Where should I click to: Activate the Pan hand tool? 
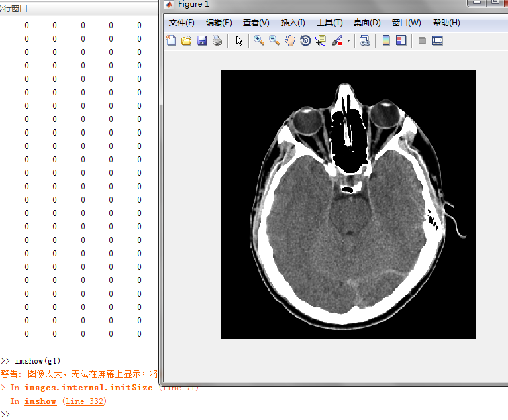point(290,40)
